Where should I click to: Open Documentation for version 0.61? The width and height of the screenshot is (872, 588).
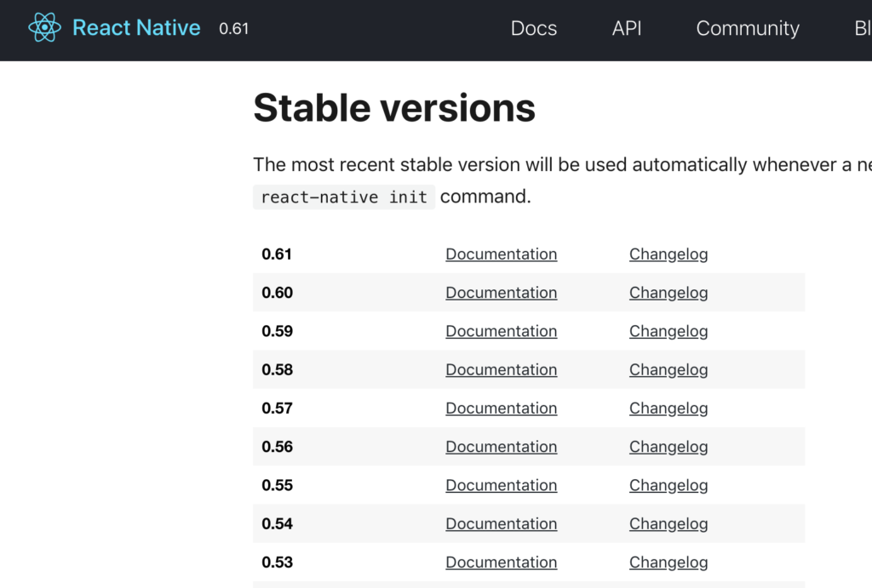pyautogui.click(x=501, y=254)
